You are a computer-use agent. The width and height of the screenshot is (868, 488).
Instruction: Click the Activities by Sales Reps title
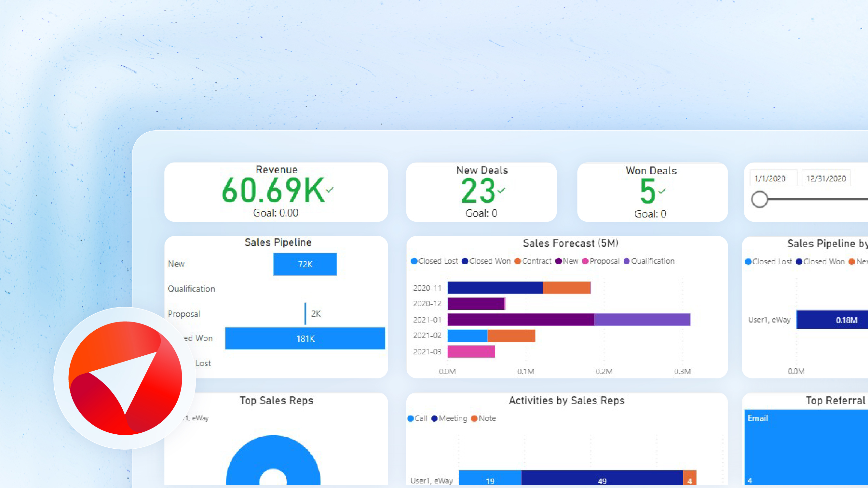pos(566,401)
